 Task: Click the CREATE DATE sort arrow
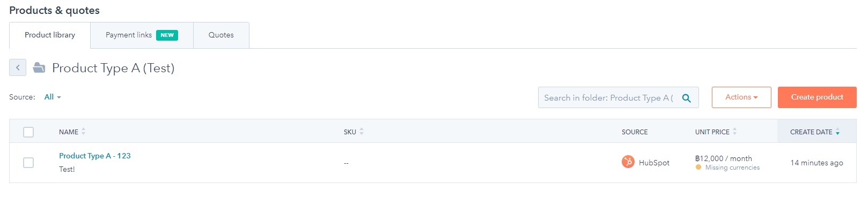tap(837, 132)
